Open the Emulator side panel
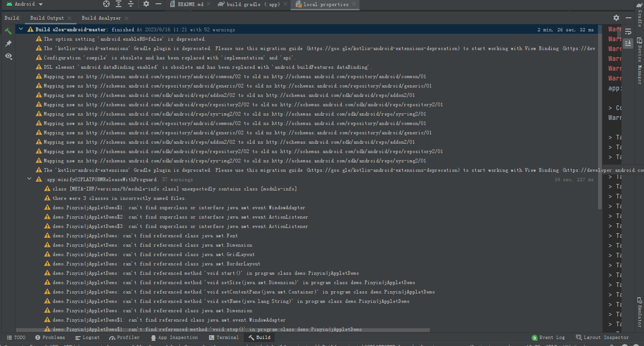 639,312
